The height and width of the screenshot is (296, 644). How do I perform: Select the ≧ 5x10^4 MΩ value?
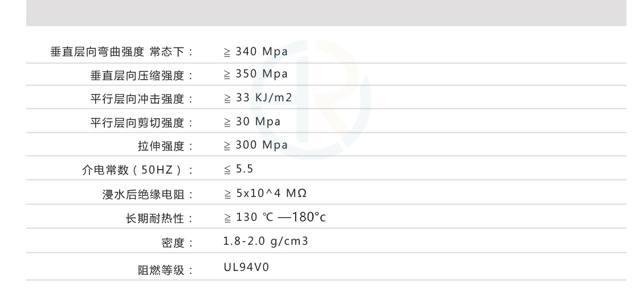pyautogui.click(x=265, y=193)
